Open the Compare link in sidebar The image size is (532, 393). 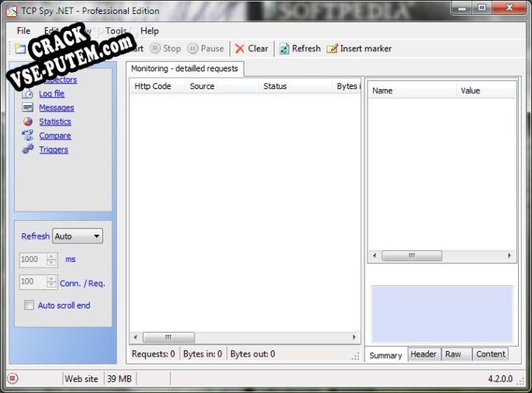(55, 136)
